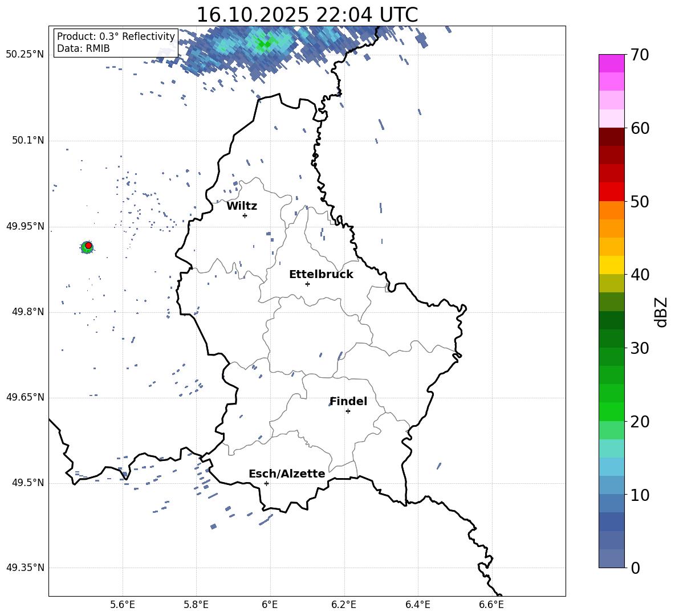Click the Wiltz station label
675x616 pixels.
click(x=242, y=206)
